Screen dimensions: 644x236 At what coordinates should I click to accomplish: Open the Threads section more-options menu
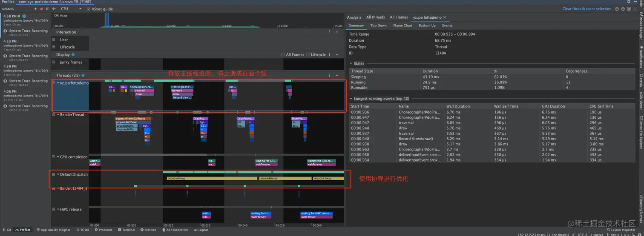click(329, 75)
